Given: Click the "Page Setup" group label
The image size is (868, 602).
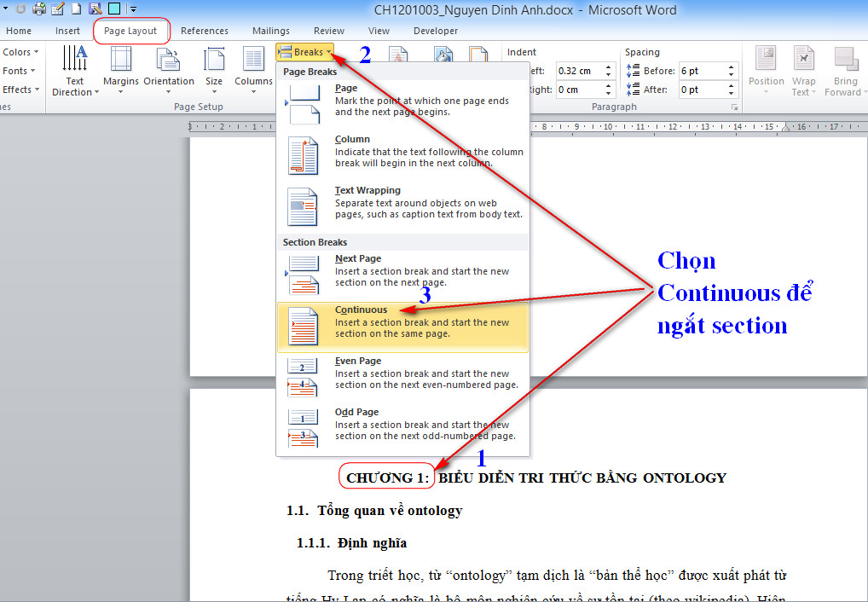Looking at the screenshot, I should coord(198,107).
